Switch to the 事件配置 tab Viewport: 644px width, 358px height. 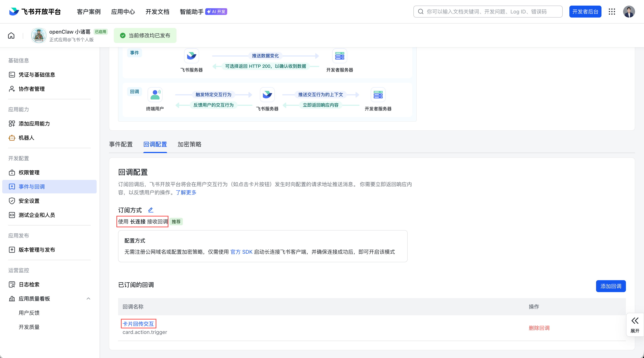[x=121, y=144]
